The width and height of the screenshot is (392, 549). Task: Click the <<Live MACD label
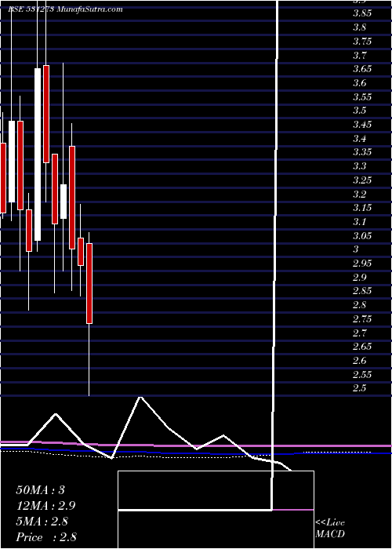(x=330, y=529)
